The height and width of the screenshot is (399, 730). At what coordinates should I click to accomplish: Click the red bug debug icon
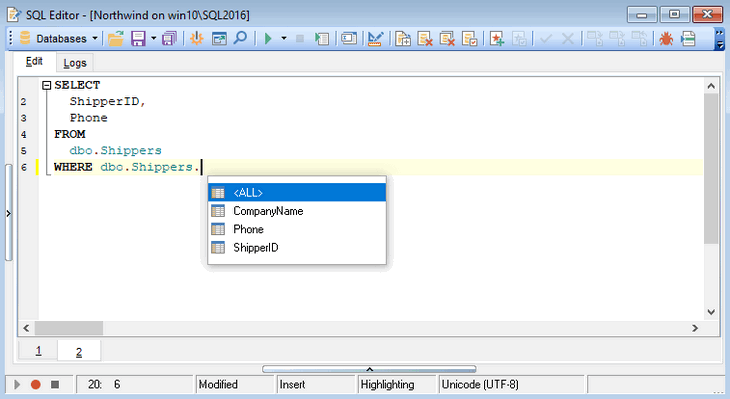[666, 38]
